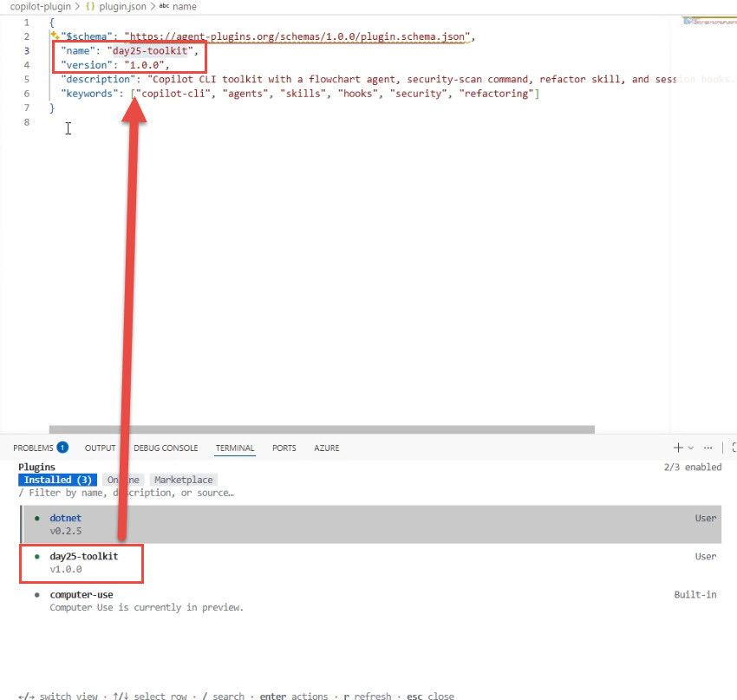Select the TERMINAL panel tab
This screenshot has height=700, width=737.
pyautogui.click(x=235, y=448)
